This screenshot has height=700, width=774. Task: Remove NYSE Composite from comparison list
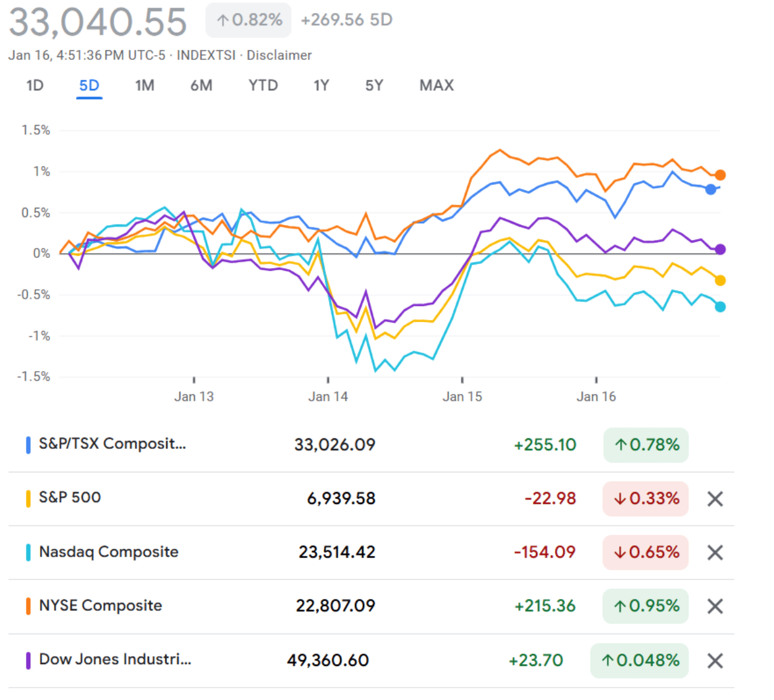tap(715, 607)
